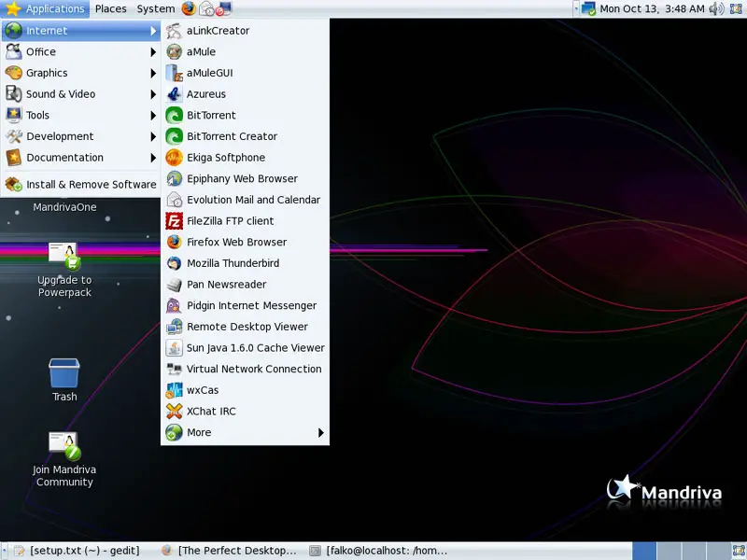Image resolution: width=747 pixels, height=560 pixels.
Task: Click the icon at the bottom-right panel corner
Action: pos(738,551)
